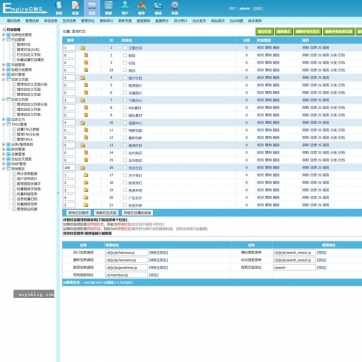
Task: Tick the checkbox in row ID 13
Action: [125, 145]
